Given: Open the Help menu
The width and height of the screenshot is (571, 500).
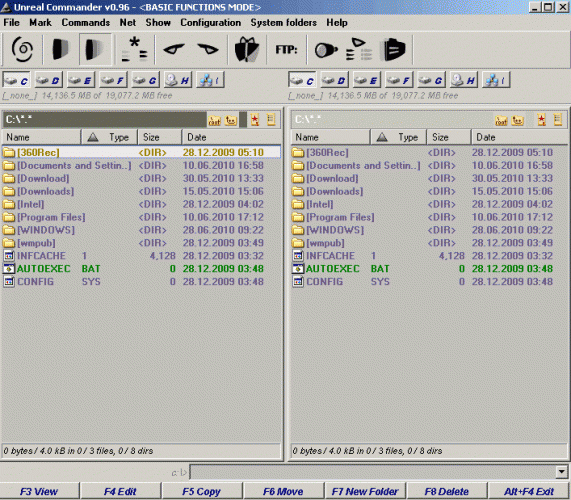Looking at the screenshot, I should click(x=337, y=23).
